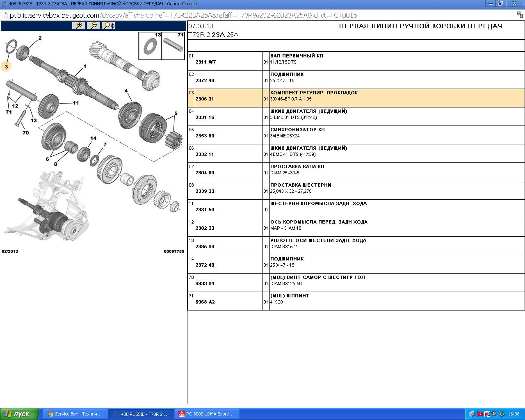
Task: Select part number 6933 04
Action: pos(205,283)
